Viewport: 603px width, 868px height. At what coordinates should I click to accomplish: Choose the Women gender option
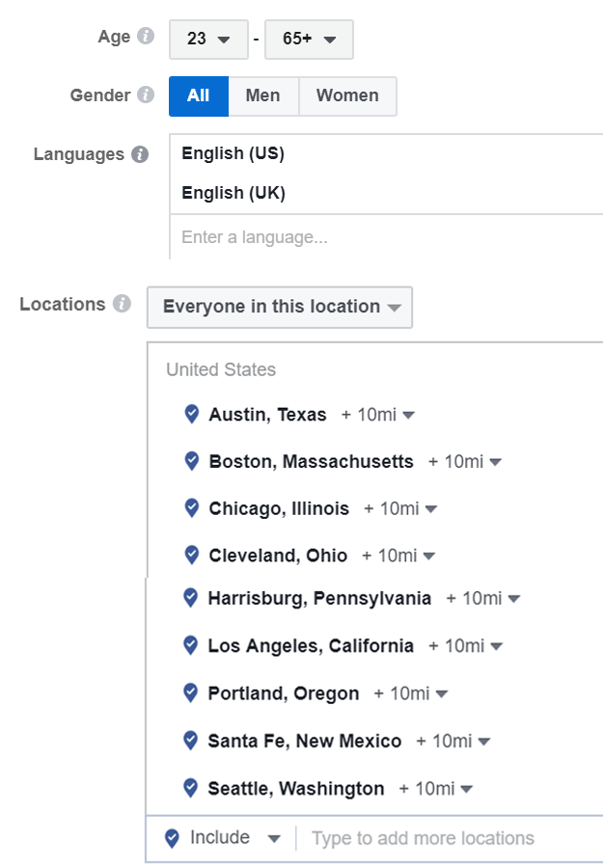347,95
